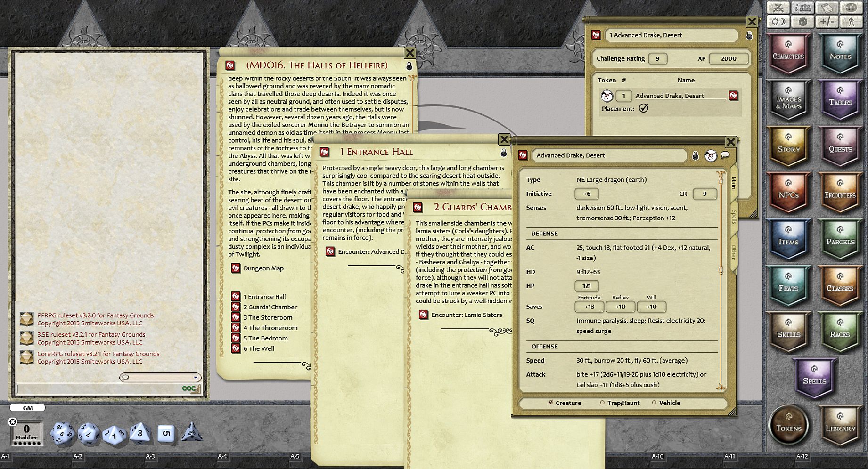
Task: Open the Calendar icon in top toolbar
Action: pyautogui.click(x=827, y=8)
